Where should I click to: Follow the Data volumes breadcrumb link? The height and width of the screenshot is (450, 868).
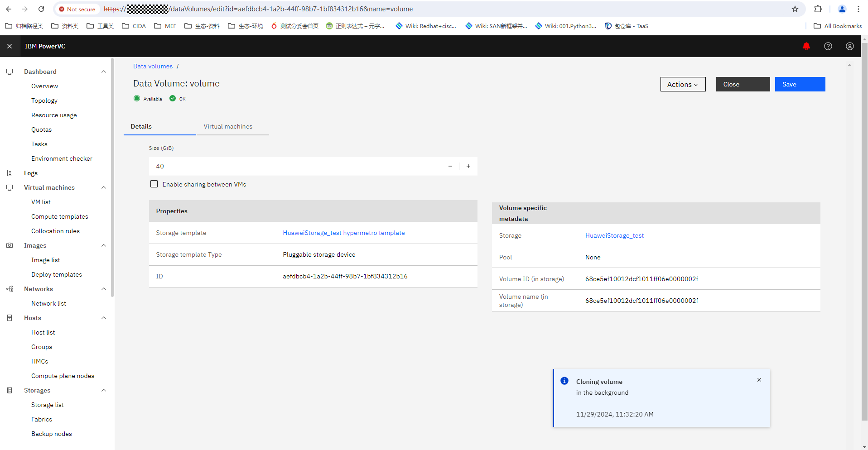(x=153, y=66)
